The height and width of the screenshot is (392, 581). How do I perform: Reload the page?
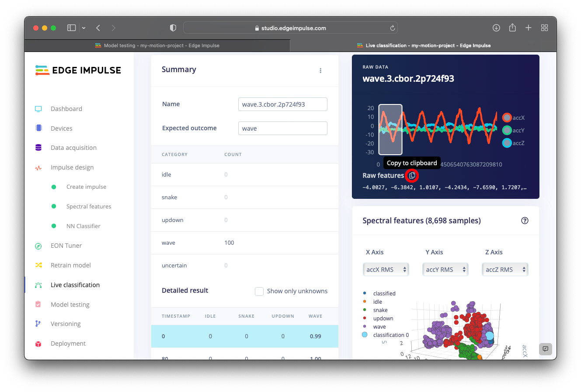392,28
